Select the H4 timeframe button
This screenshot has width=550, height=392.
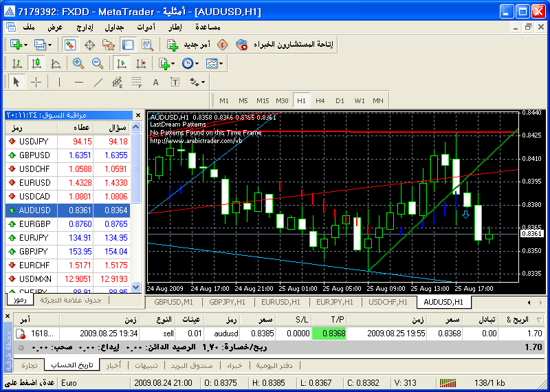click(320, 100)
